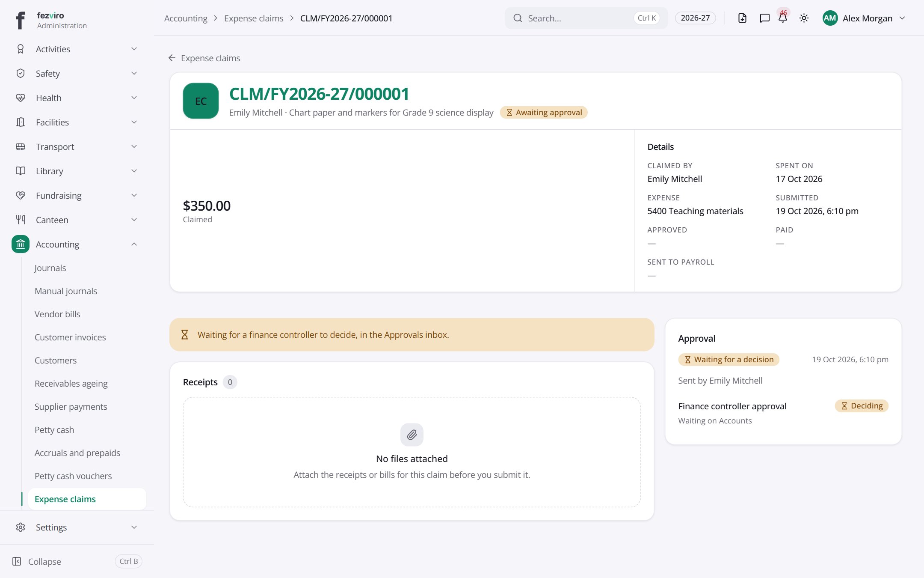
Task: Click the Library book icon
Action: [x=21, y=171]
